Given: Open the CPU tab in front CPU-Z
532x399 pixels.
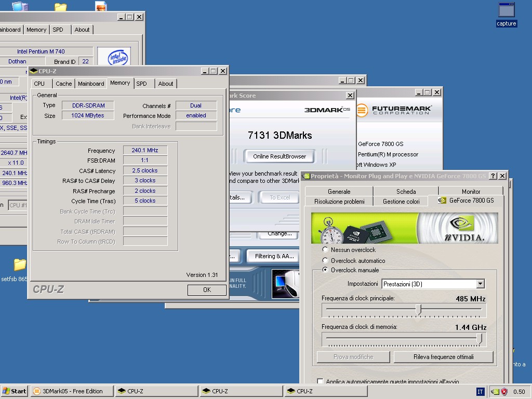Looking at the screenshot, I should tap(39, 84).
